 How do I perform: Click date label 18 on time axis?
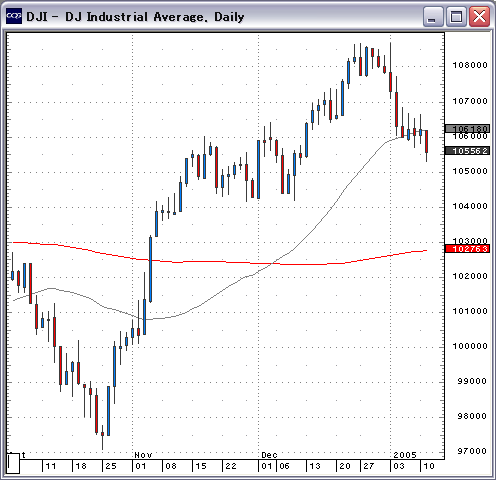click(81, 466)
